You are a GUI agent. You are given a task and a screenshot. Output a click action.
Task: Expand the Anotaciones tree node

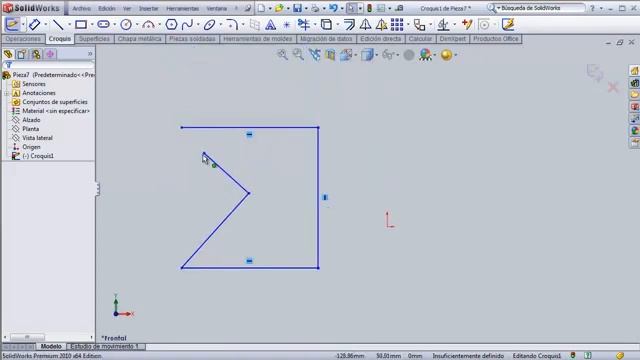pyautogui.click(x=6, y=93)
